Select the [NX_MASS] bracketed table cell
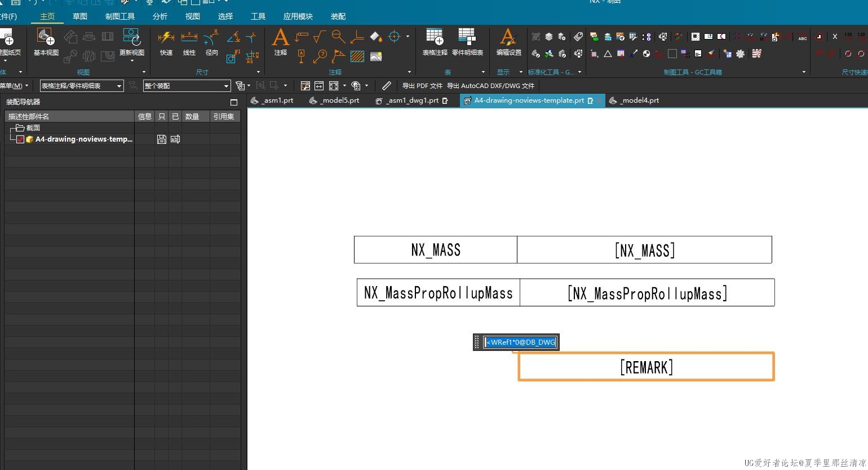 pyautogui.click(x=644, y=250)
